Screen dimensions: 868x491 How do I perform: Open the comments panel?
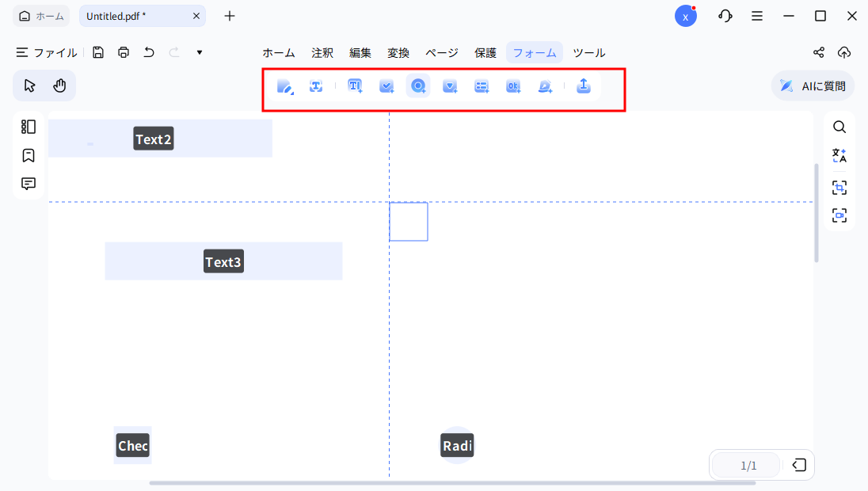29,183
